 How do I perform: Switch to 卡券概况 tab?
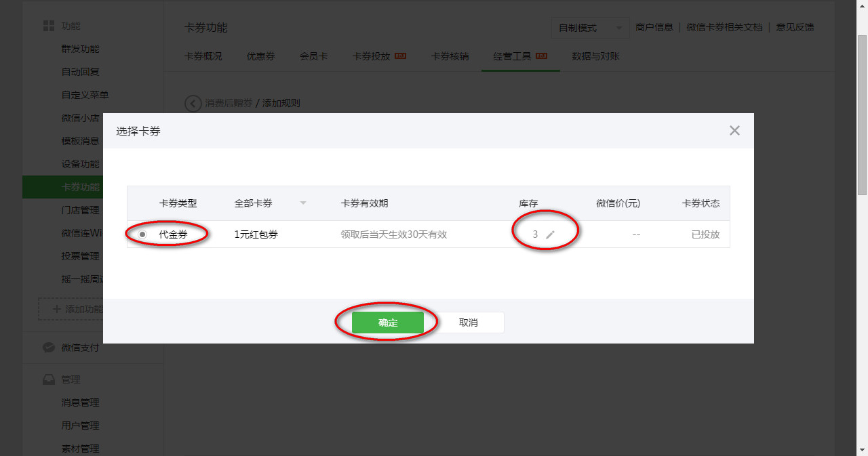pyautogui.click(x=203, y=56)
